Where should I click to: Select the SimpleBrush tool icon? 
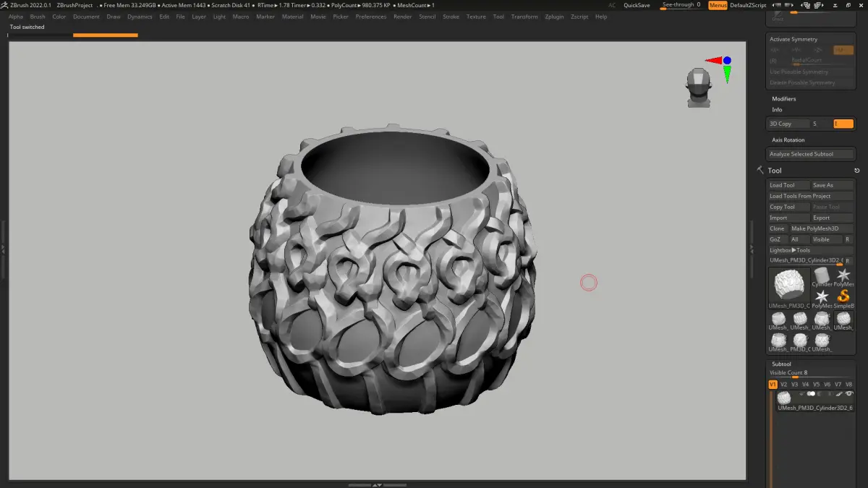[843, 298]
